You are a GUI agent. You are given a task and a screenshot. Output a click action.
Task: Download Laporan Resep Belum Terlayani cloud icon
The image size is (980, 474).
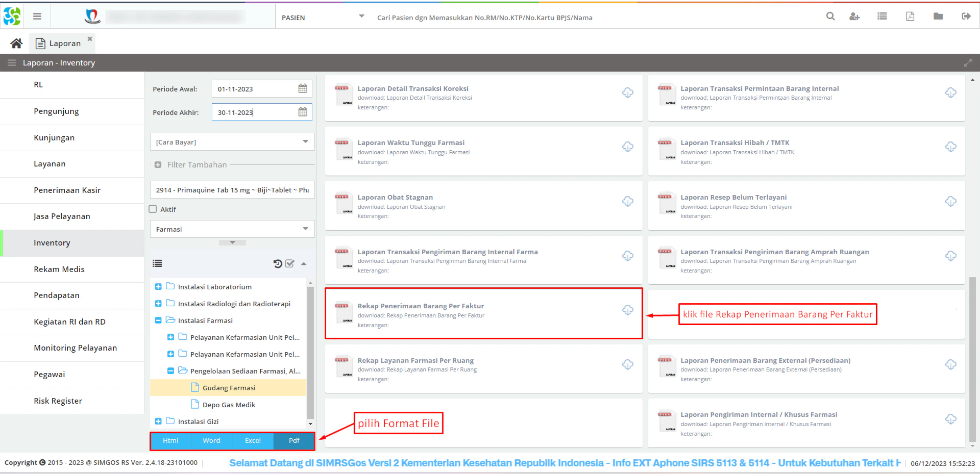tap(951, 201)
